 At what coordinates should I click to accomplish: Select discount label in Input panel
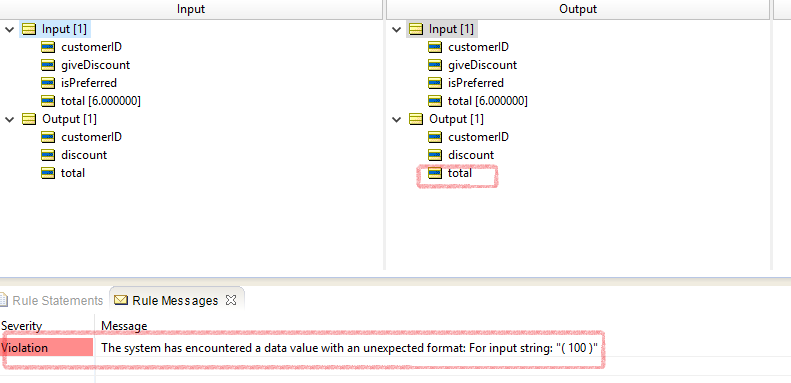tap(84, 155)
